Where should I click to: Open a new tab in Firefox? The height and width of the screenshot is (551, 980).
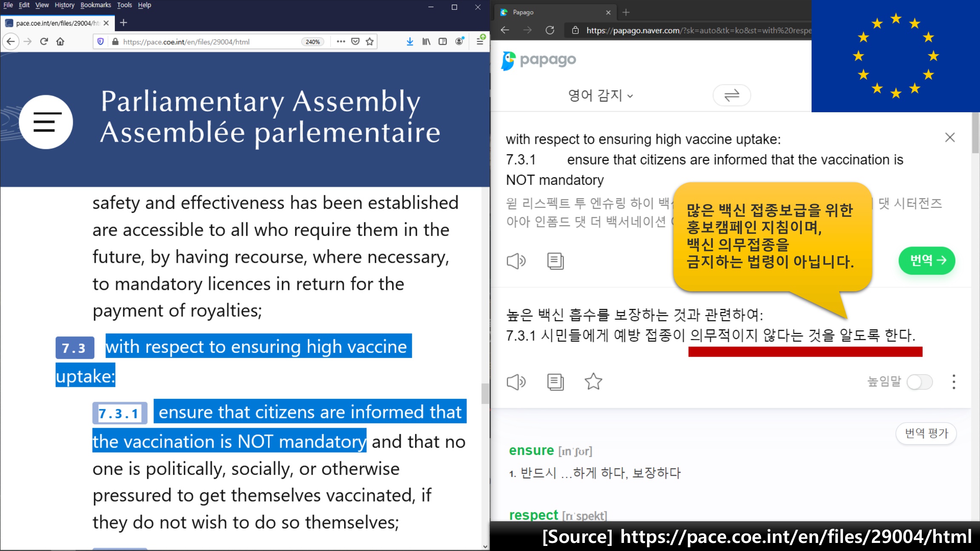coord(123,23)
